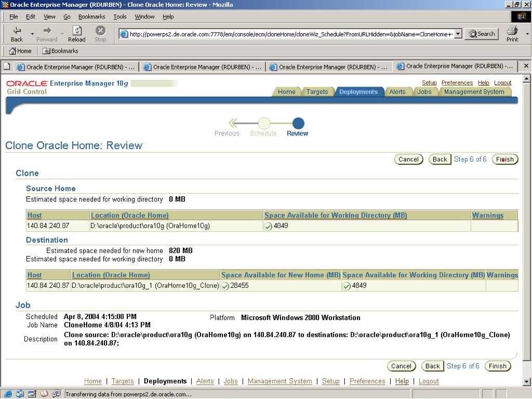Click in the browser URL address field
The height and width of the screenshot is (399, 532).
[x=291, y=34]
